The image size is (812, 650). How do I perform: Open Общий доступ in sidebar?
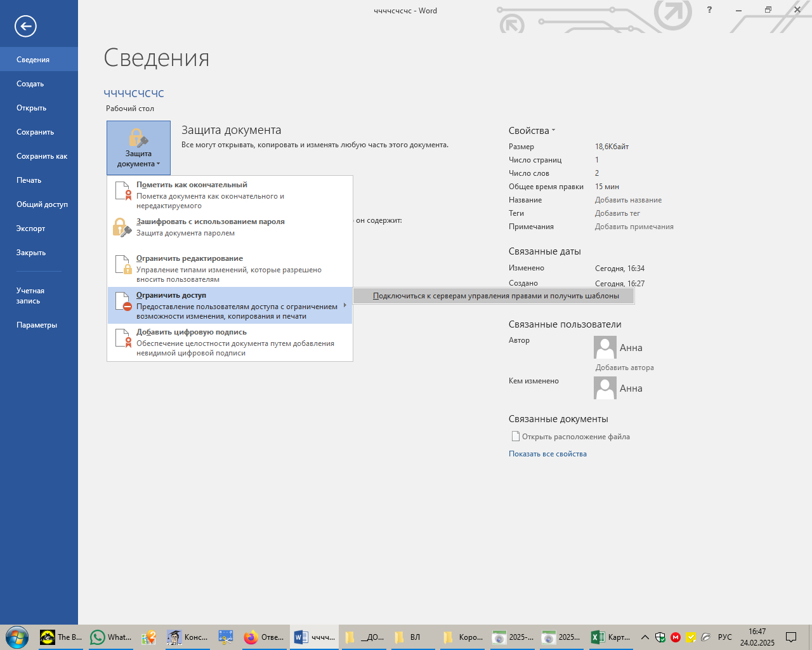coord(39,204)
